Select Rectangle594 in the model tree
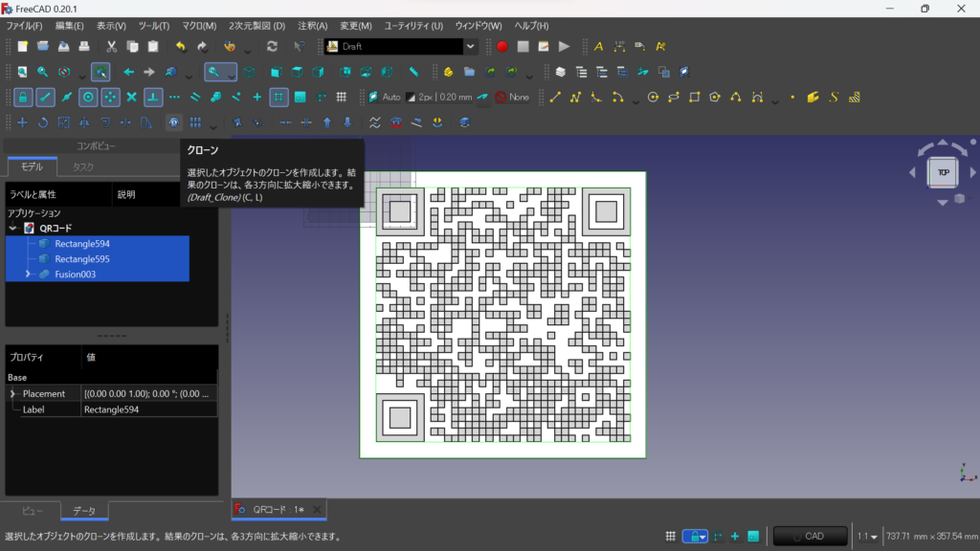This screenshot has height=551, width=980. tap(82, 244)
